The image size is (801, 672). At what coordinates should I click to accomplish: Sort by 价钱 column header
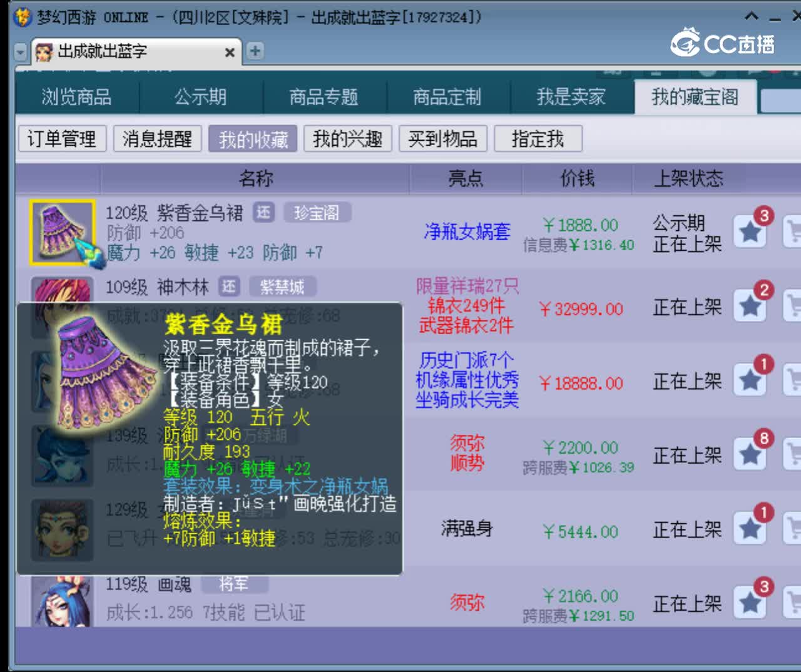click(x=577, y=179)
